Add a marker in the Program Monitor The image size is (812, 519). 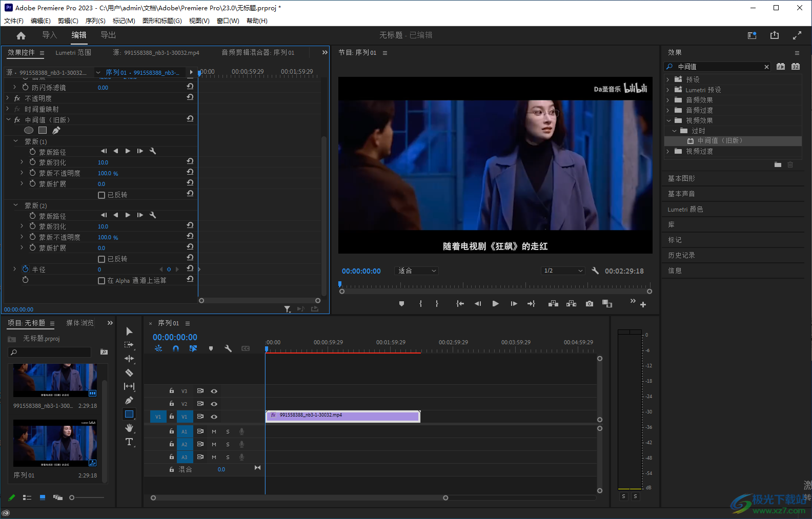point(401,304)
